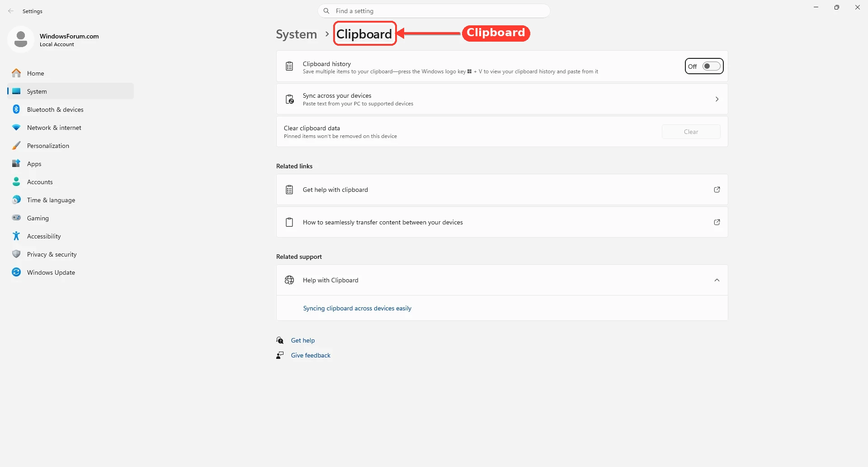Click the globe icon next to Help with Clipboard
Viewport: 868px width, 467px height.
(x=289, y=280)
